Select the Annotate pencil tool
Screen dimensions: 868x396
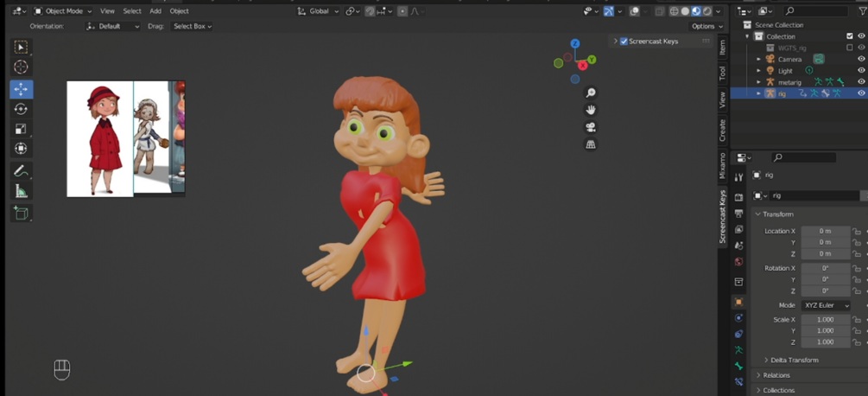21,171
